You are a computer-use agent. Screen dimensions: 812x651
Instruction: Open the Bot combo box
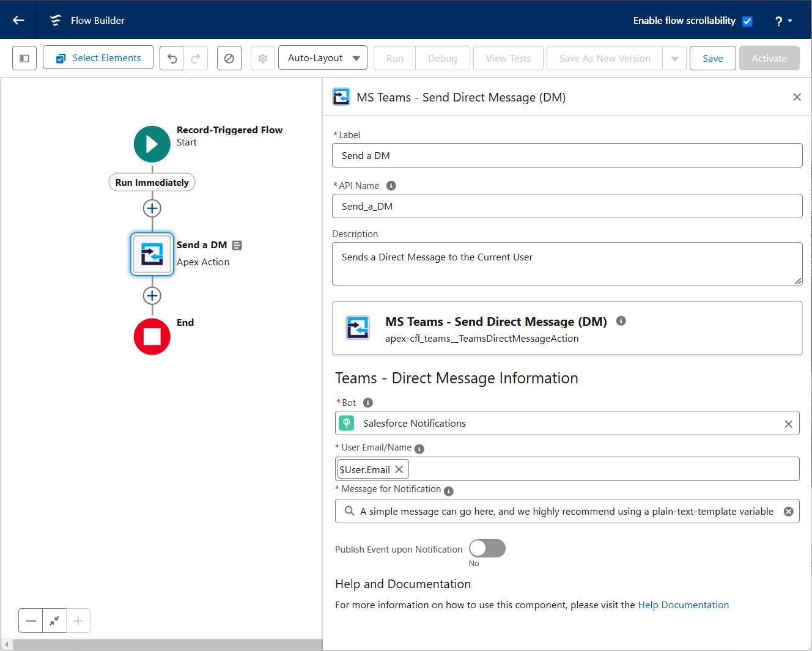(x=567, y=423)
